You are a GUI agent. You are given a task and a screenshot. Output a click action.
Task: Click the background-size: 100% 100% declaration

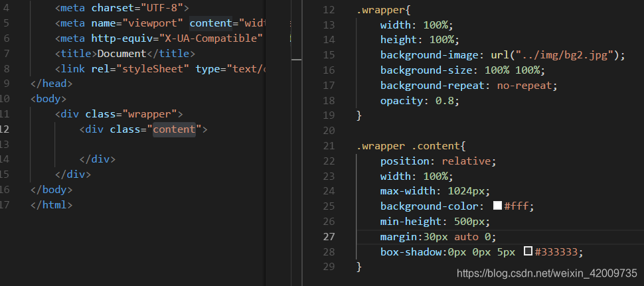coord(463,70)
